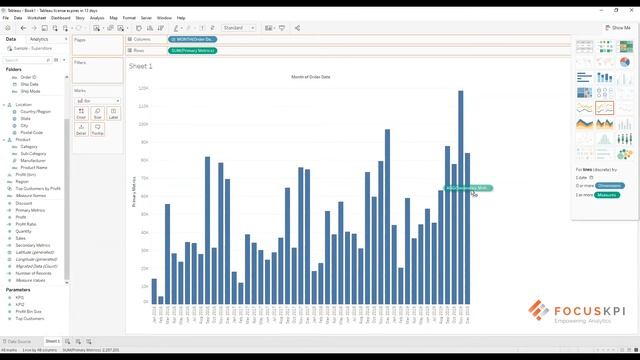This screenshot has height=360, width=640.
Task: Click the New worksheet tab icon at bottom
Action: [67, 341]
